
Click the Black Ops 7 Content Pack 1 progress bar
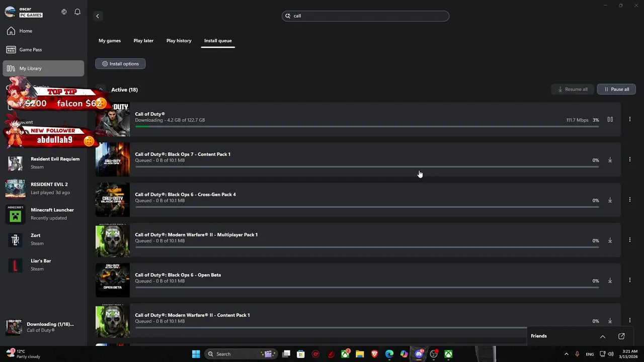tap(367, 167)
